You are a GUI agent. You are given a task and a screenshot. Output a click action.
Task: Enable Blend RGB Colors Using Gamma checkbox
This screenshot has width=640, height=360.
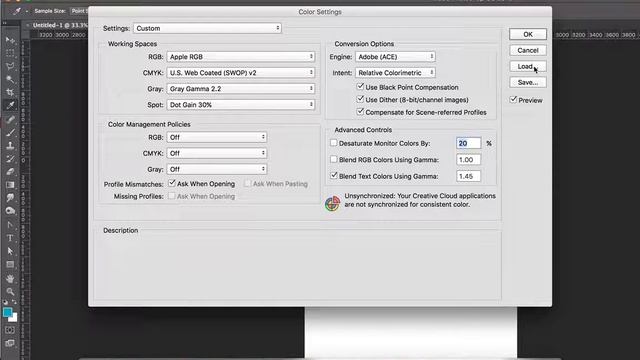pyautogui.click(x=333, y=159)
